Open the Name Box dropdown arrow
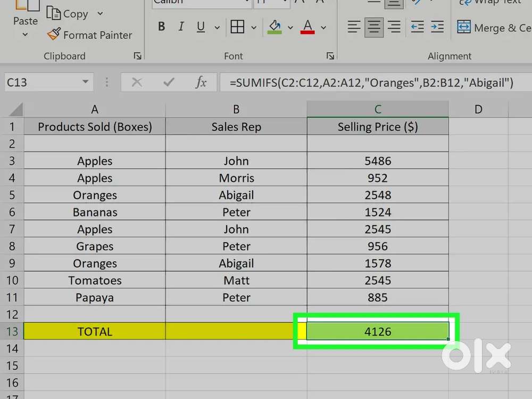The width and height of the screenshot is (532, 399). click(x=86, y=82)
